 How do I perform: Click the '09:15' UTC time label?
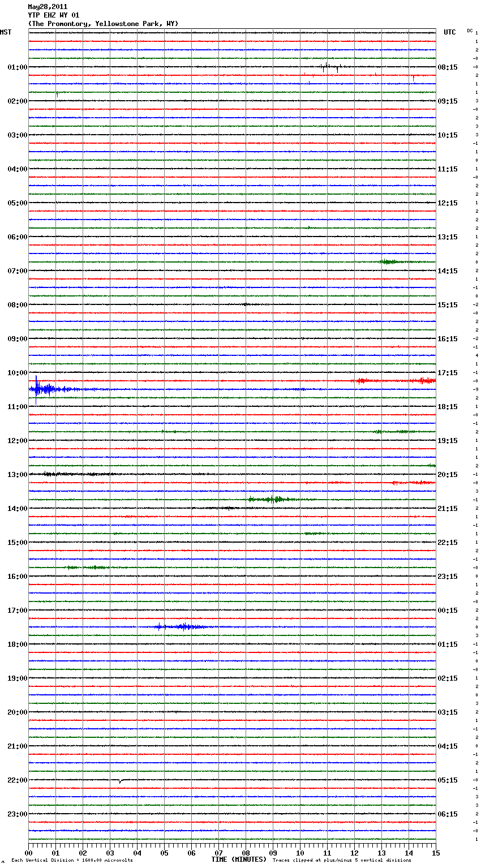click(x=448, y=101)
